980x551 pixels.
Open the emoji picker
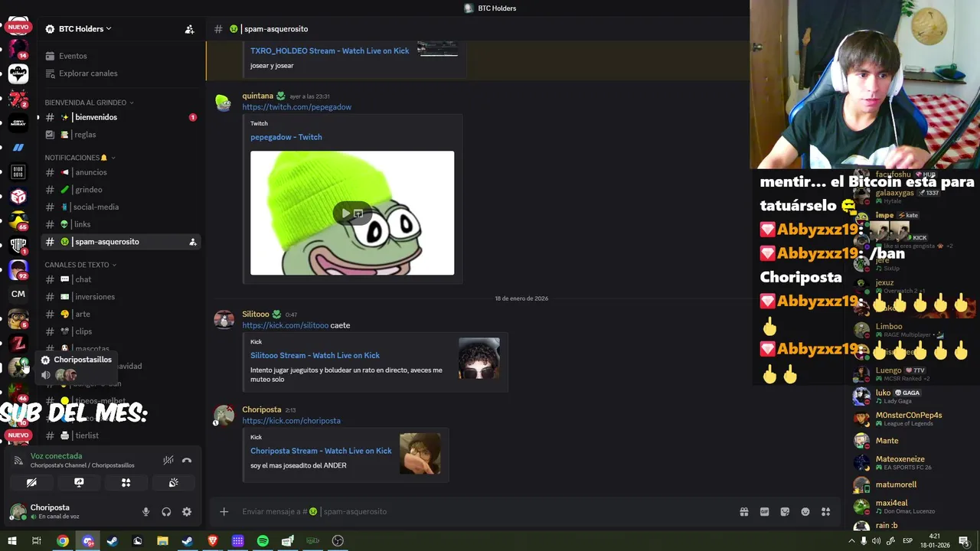[805, 512]
